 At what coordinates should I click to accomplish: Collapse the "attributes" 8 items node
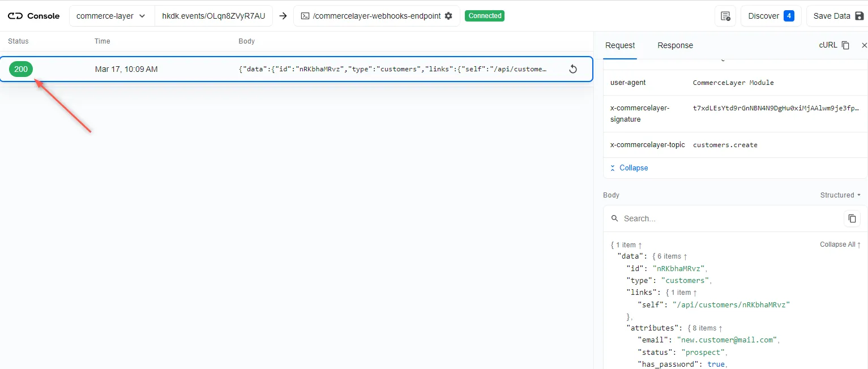coord(704,328)
